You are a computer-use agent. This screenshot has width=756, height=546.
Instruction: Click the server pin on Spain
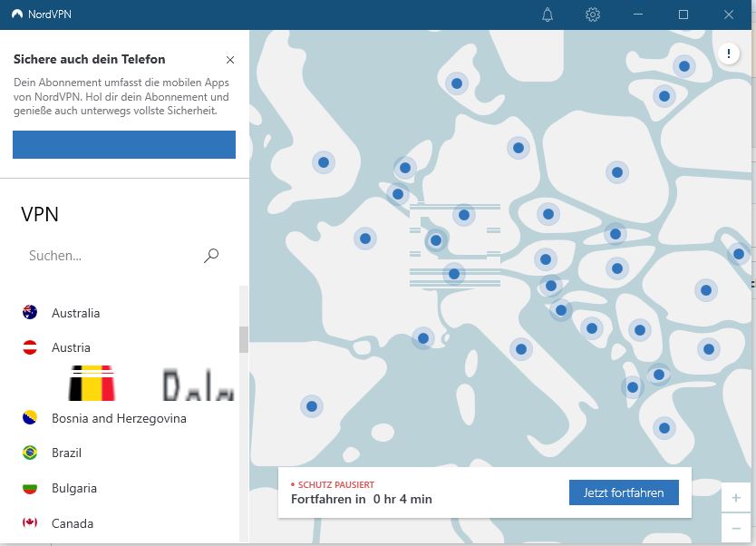click(x=312, y=406)
